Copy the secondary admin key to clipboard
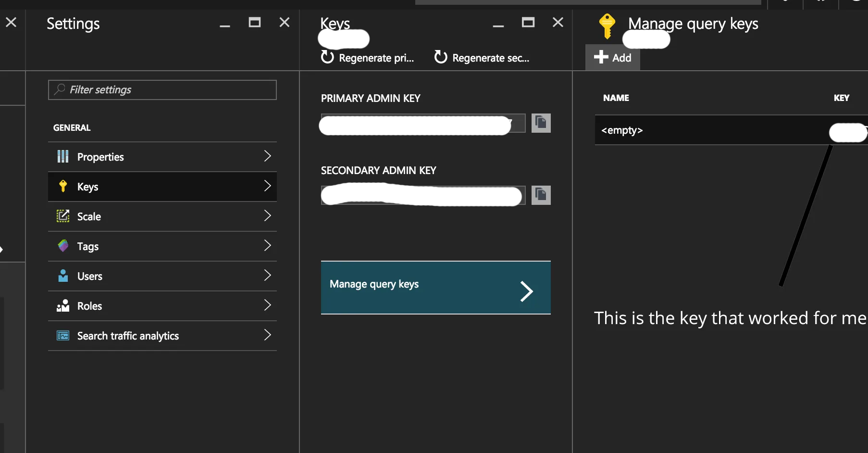Viewport: 868px width, 453px height. click(x=541, y=195)
